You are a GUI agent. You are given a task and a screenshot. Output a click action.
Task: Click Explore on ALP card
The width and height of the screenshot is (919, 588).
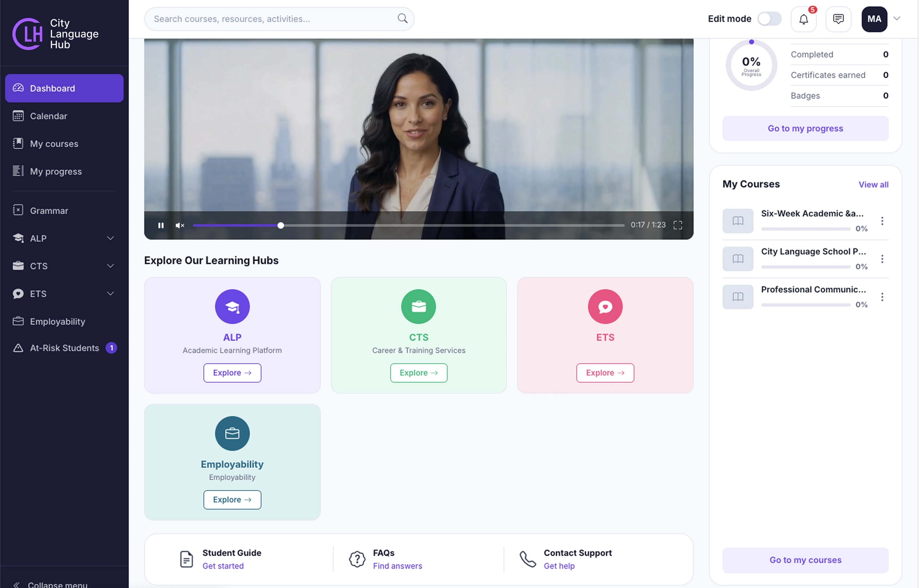click(232, 373)
